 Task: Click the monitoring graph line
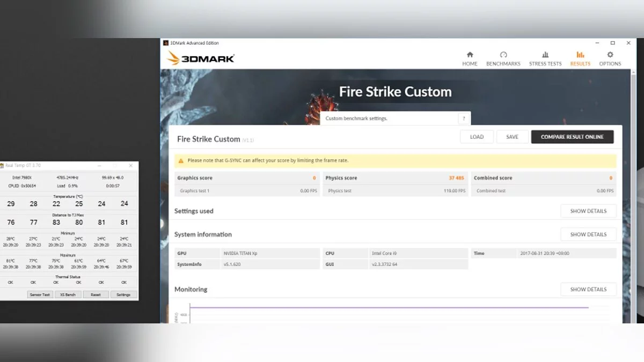tap(389, 307)
